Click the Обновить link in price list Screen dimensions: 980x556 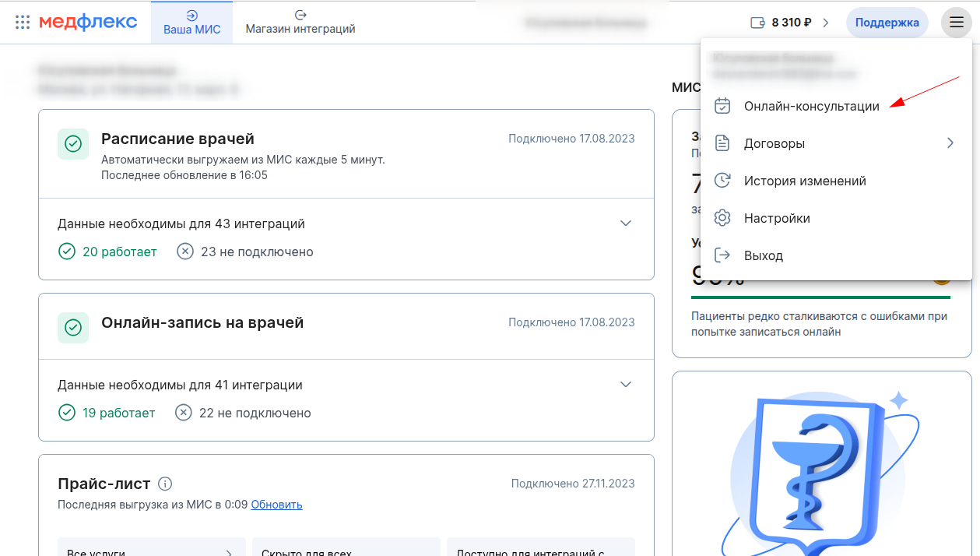click(x=276, y=505)
